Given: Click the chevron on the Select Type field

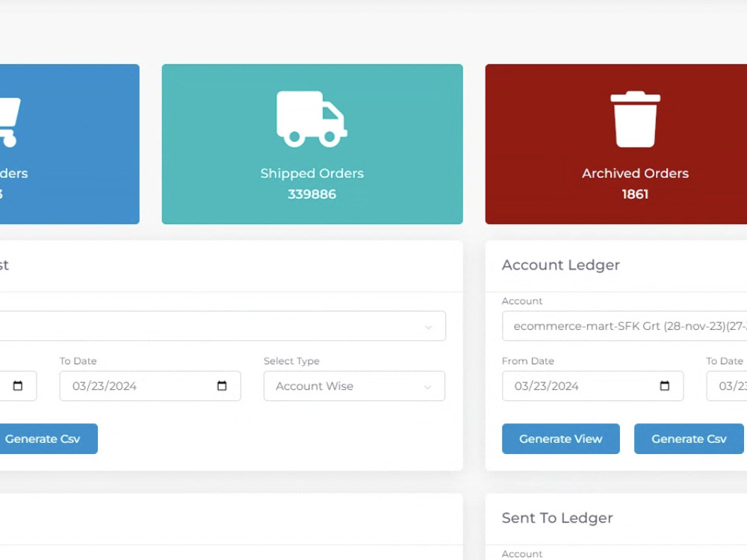Looking at the screenshot, I should (x=427, y=386).
